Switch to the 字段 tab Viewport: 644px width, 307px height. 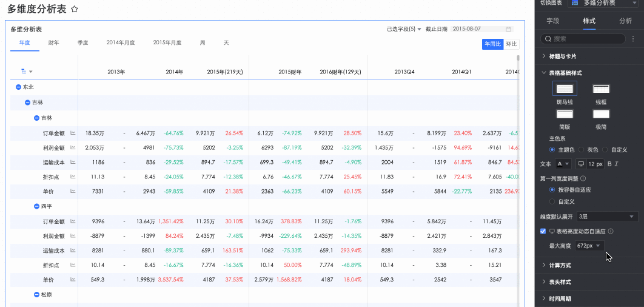coord(553,21)
